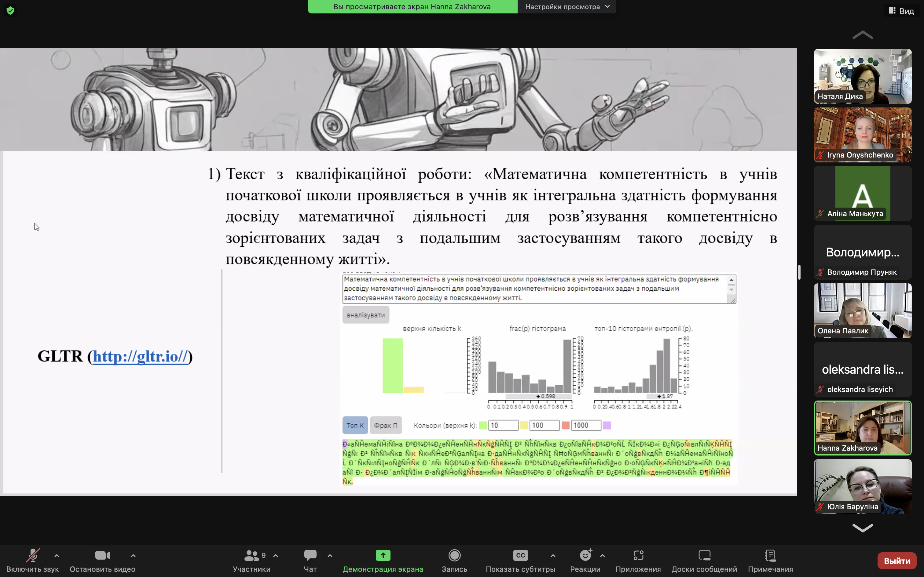Click the microphone icon to unmute audio

tap(32, 556)
